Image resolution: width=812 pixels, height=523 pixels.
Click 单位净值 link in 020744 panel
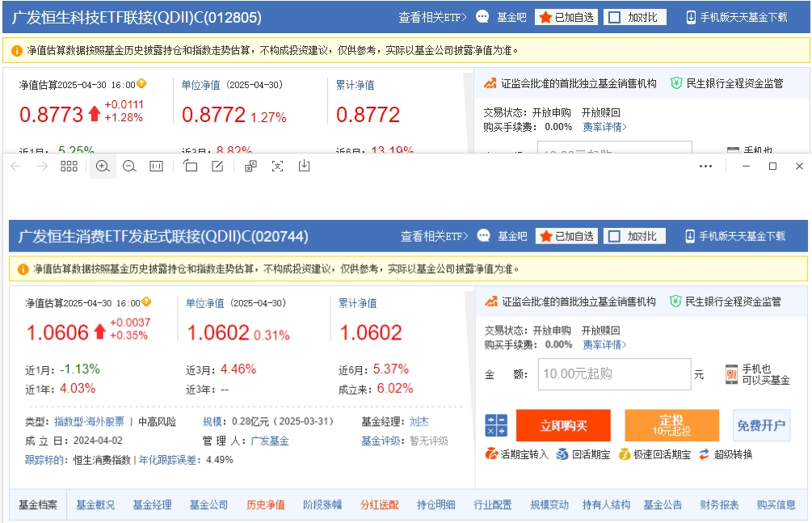tap(205, 303)
